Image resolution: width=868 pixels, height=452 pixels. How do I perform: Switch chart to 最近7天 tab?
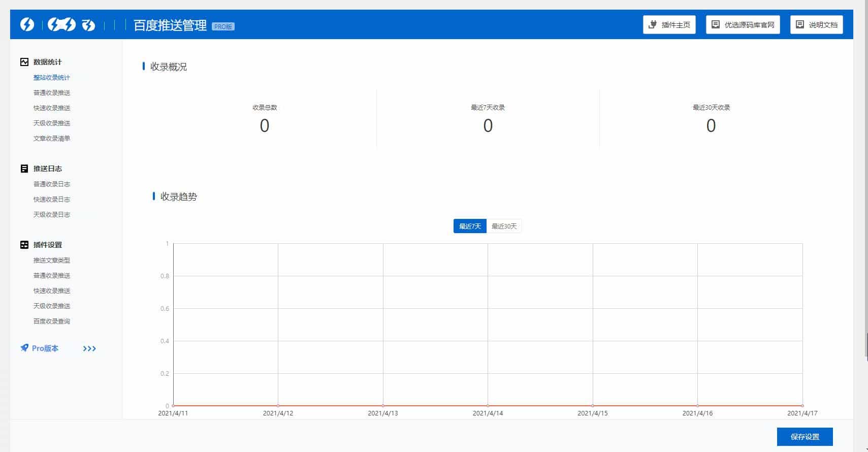(x=470, y=226)
